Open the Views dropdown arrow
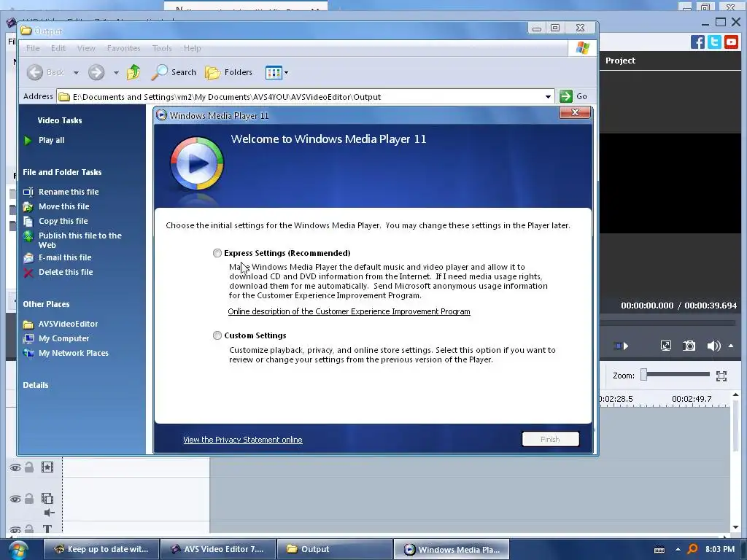747x560 pixels. 286,73
